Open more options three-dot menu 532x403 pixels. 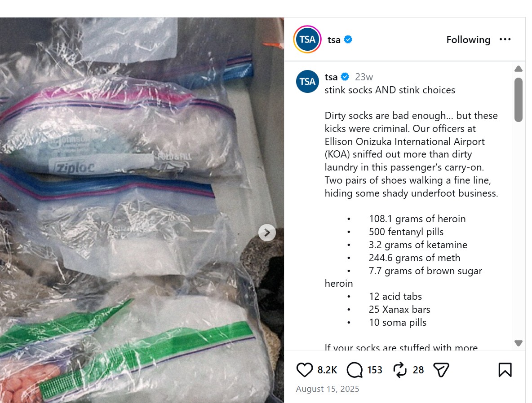[505, 39]
